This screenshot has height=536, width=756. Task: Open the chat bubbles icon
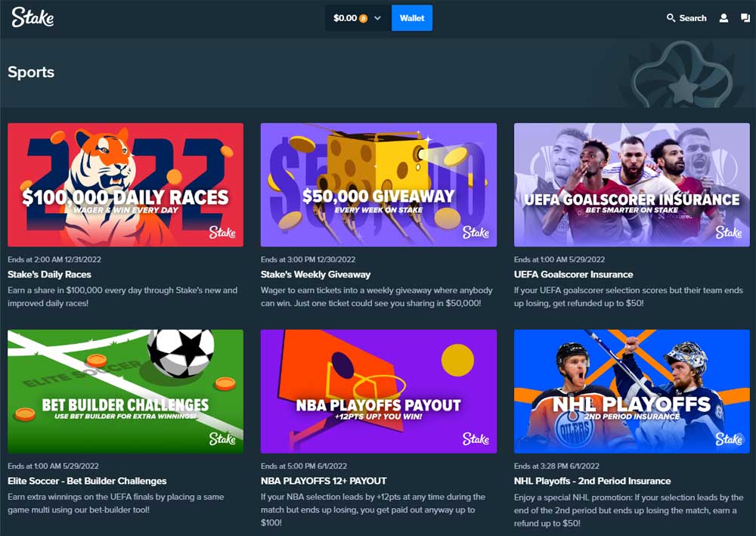point(745,18)
